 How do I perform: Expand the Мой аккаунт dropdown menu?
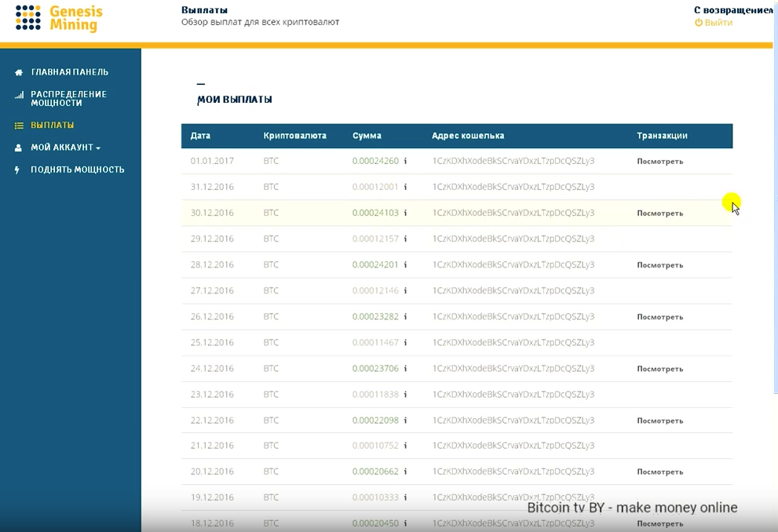pyautogui.click(x=66, y=148)
